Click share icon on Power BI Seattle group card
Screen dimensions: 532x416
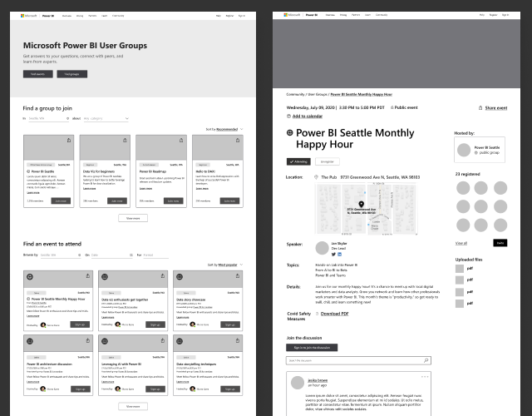pyautogui.click(x=69, y=141)
